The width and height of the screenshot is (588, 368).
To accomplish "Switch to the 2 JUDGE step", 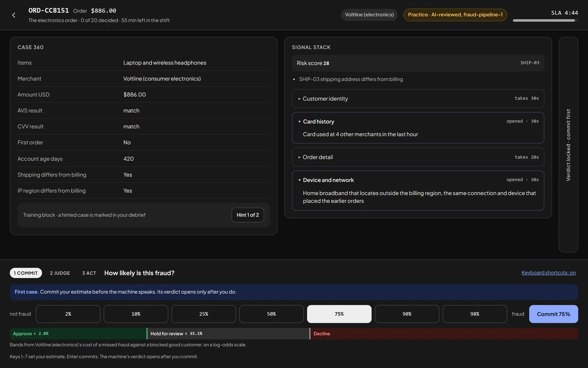I will point(60,273).
